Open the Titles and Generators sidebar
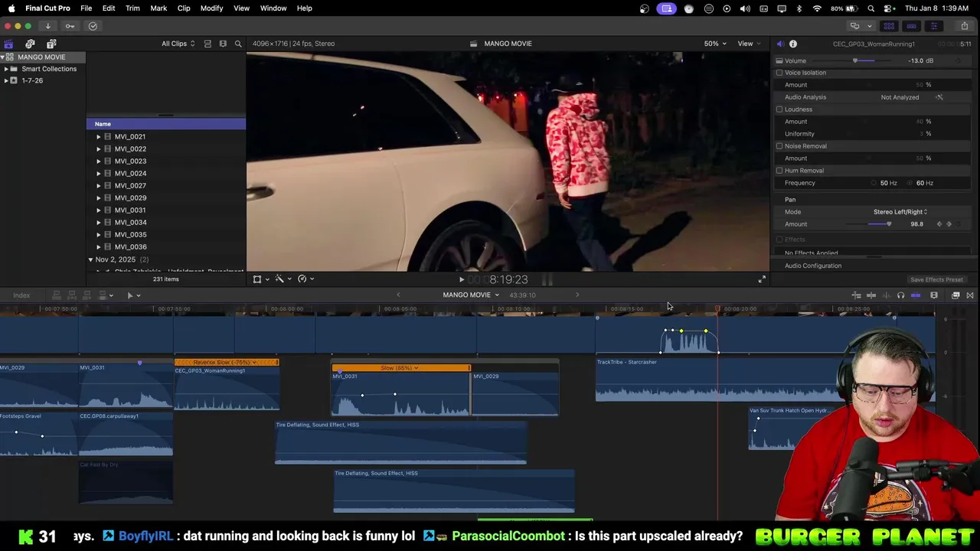This screenshot has width=980, height=551. pos(51,44)
